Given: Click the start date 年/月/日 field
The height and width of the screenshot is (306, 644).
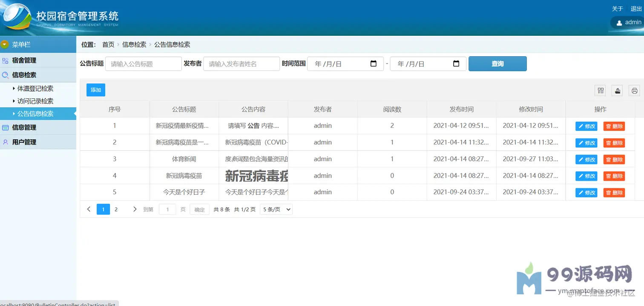Looking at the screenshot, I should coord(345,64).
